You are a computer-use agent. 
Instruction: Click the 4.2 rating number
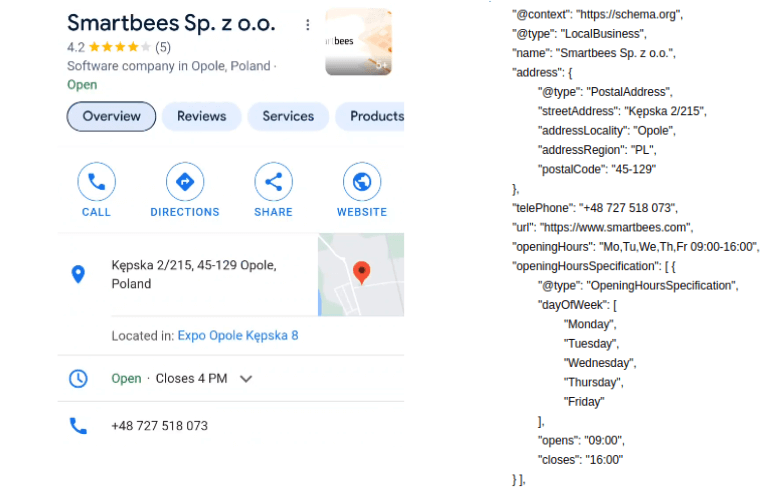tap(76, 47)
